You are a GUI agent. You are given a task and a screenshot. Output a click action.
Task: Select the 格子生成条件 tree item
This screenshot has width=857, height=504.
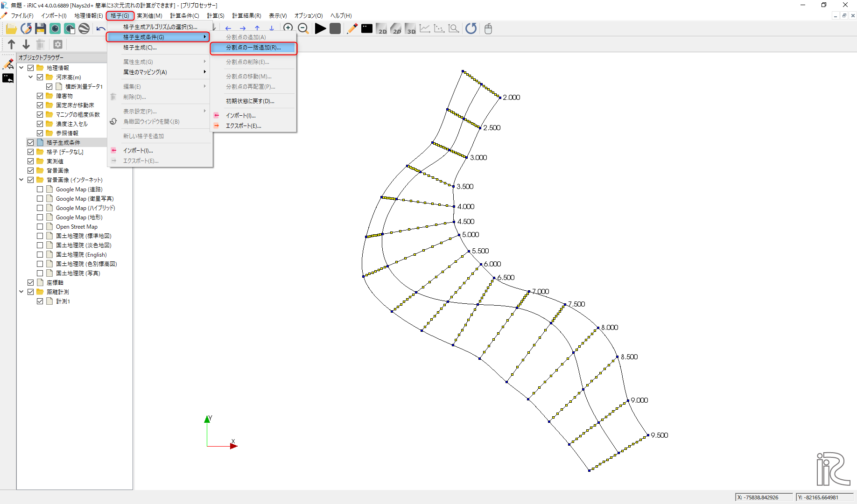tap(63, 142)
